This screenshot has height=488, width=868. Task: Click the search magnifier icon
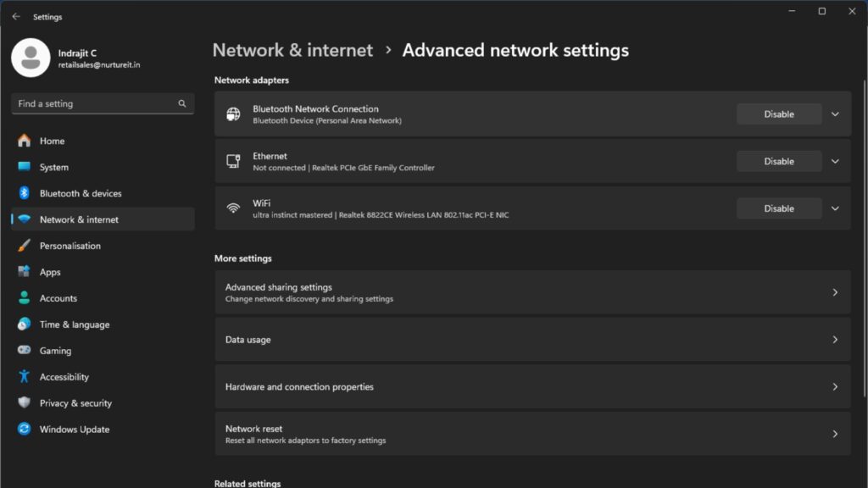tap(182, 103)
